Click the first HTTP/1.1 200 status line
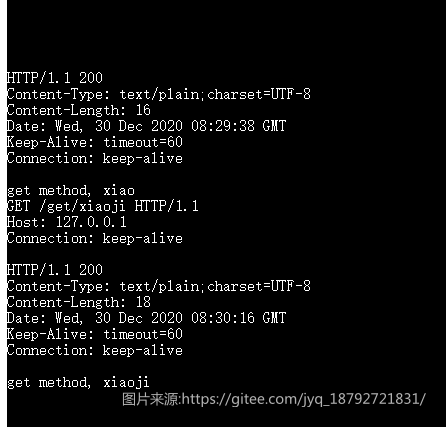The width and height of the screenshot is (446, 427). [x=55, y=78]
